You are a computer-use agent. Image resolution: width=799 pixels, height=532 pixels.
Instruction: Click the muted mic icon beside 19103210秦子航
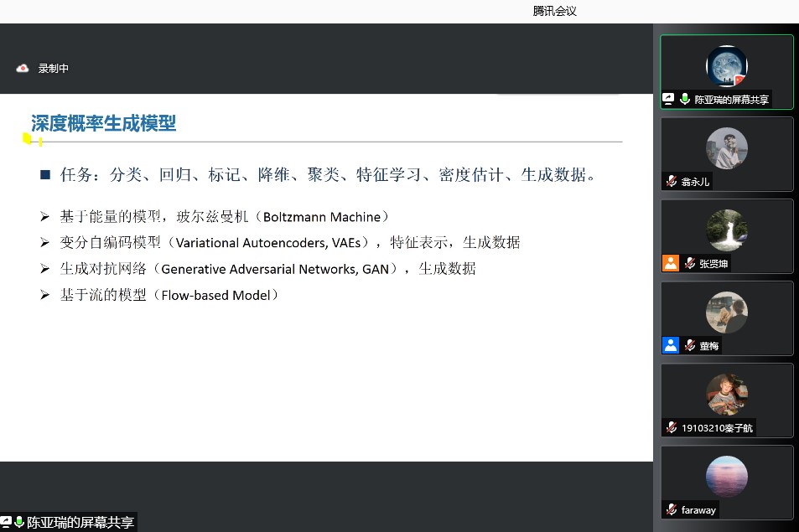click(x=671, y=427)
